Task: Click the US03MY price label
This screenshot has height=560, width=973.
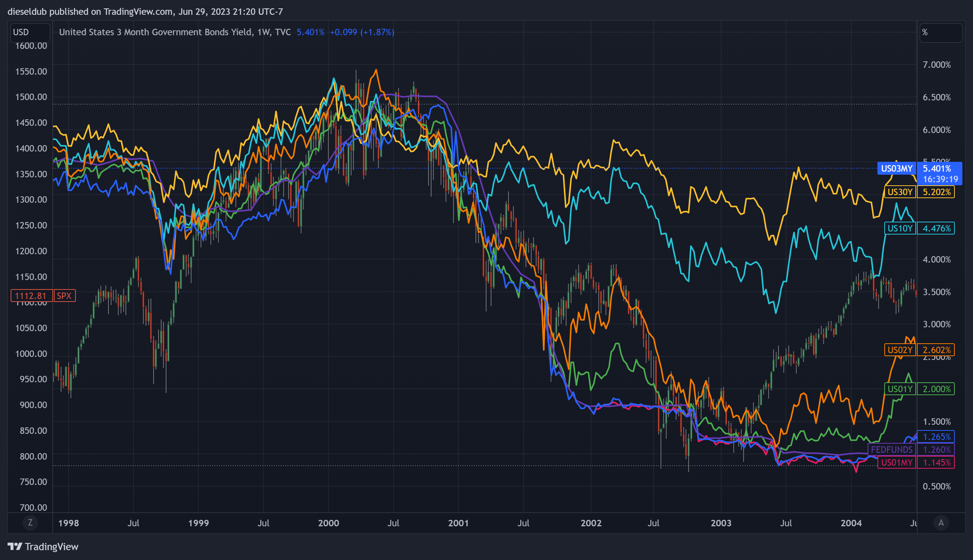Action: point(896,169)
